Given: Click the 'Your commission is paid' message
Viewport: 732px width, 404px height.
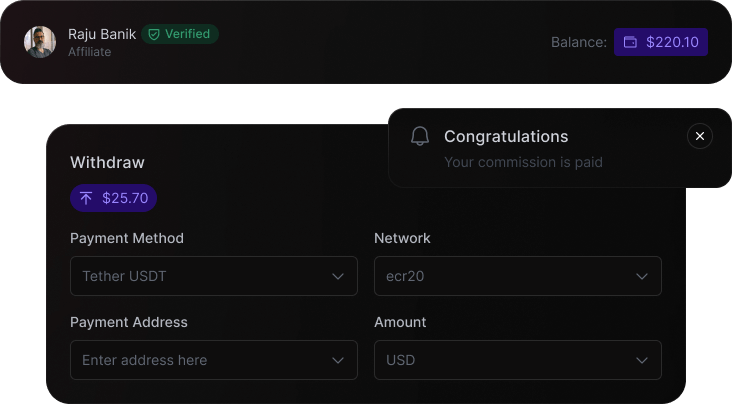Looking at the screenshot, I should tap(523, 162).
